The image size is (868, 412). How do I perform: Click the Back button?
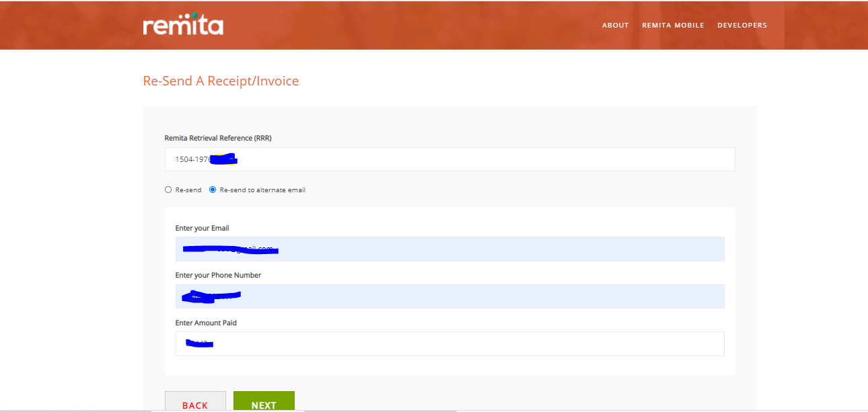click(x=195, y=402)
